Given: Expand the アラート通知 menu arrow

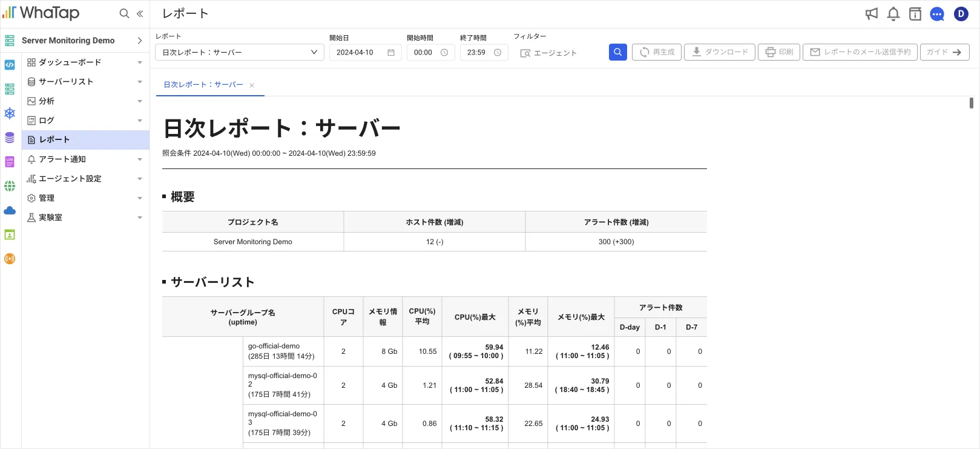Looking at the screenshot, I should coord(140,159).
